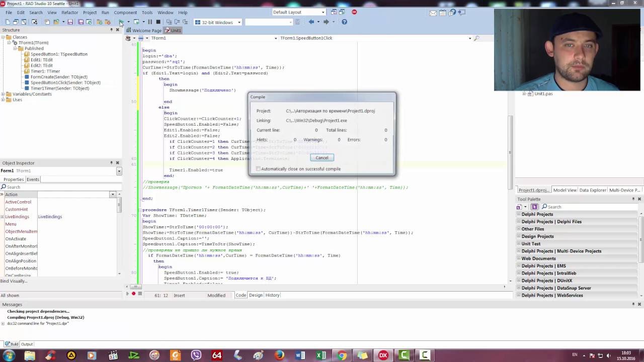Open the Tools menu
The image size is (644, 362).
(147, 12)
